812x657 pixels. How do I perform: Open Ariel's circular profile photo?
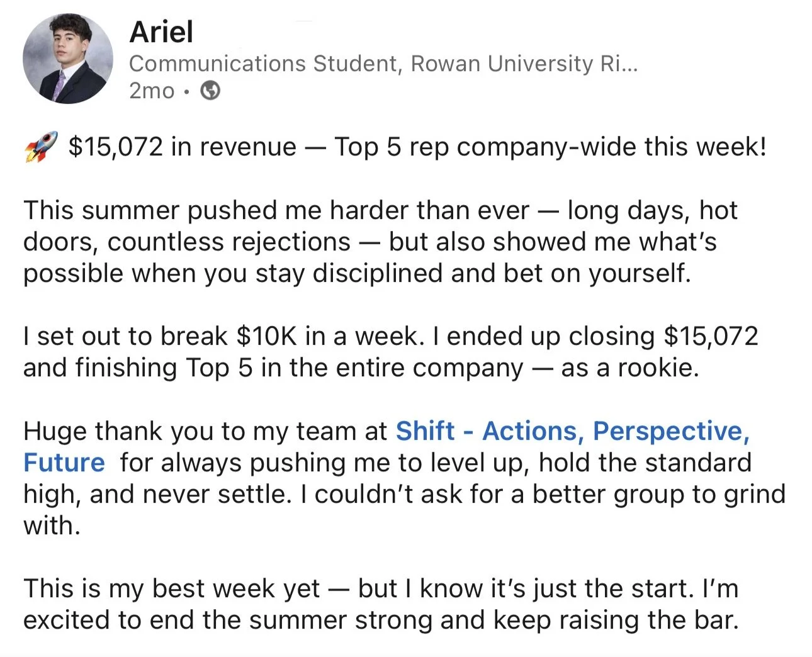[68, 59]
